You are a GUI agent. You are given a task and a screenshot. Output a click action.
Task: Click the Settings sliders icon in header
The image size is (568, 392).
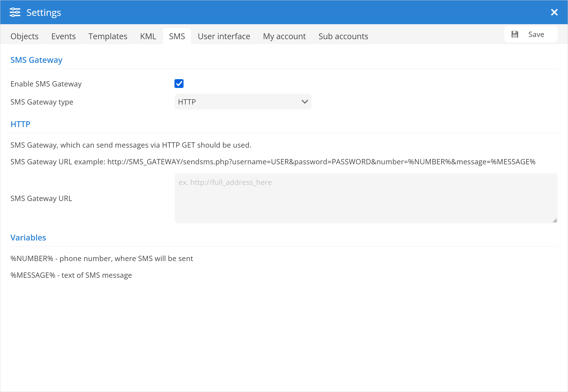point(15,12)
